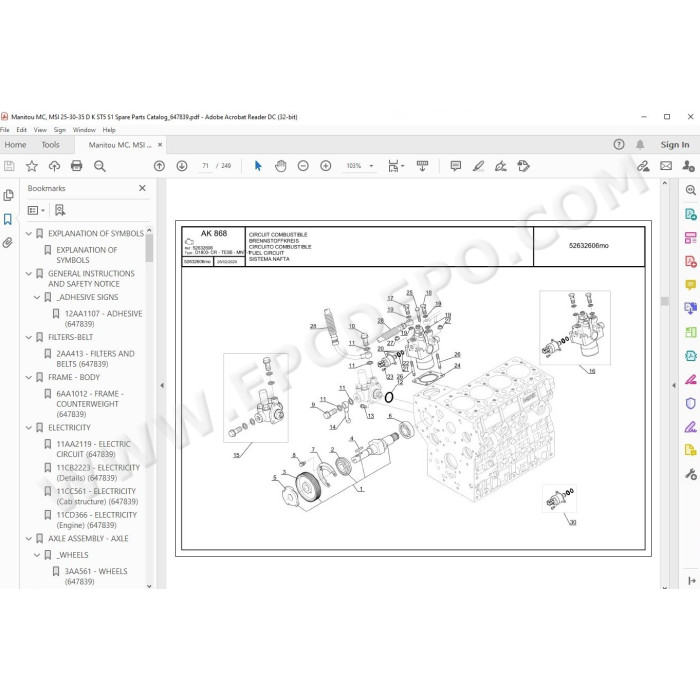700x700 pixels.
Task: Switch to the Tools tab
Action: (50, 145)
